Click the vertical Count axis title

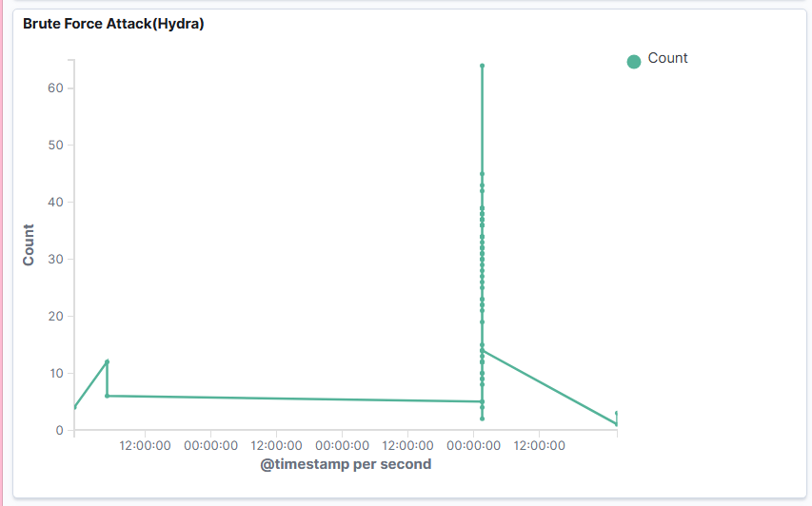coord(29,244)
